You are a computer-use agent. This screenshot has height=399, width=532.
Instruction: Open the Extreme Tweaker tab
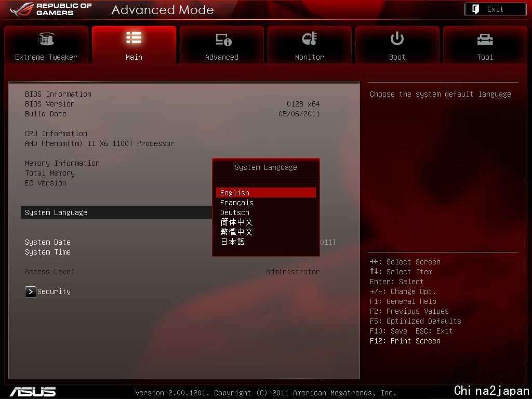click(x=46, y=45)
